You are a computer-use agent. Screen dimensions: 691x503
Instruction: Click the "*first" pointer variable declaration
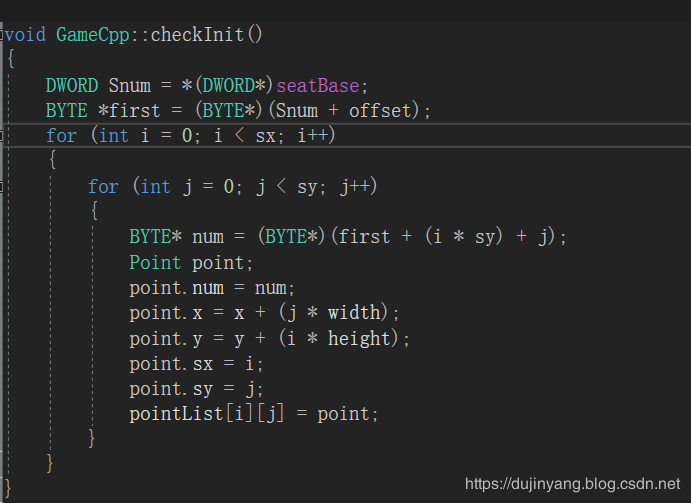129,110
